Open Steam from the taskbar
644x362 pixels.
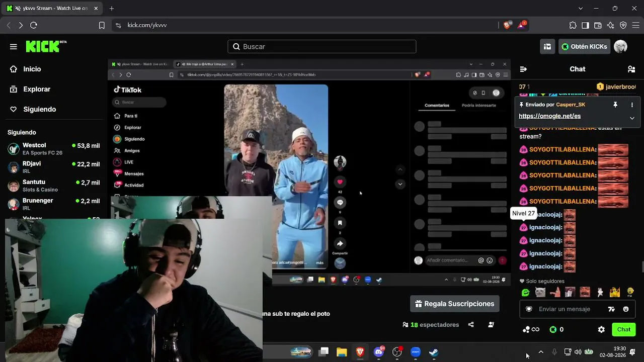[x=434, y=352]
